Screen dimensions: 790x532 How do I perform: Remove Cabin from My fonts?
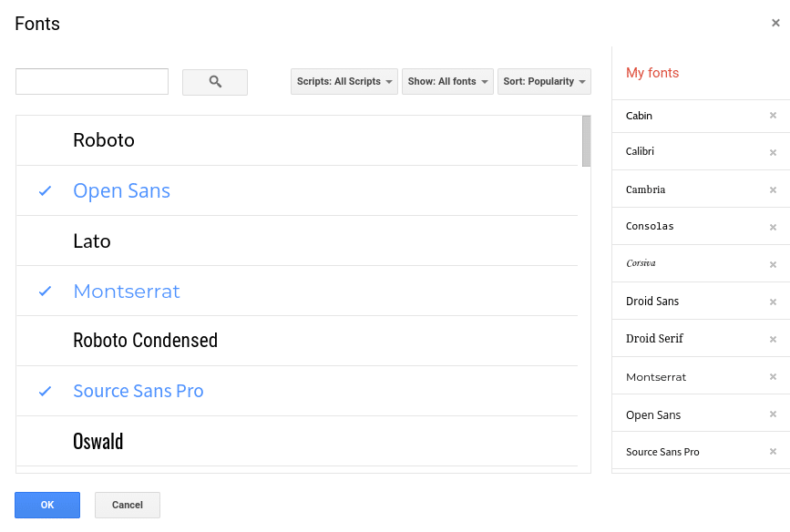pos(773,116)
